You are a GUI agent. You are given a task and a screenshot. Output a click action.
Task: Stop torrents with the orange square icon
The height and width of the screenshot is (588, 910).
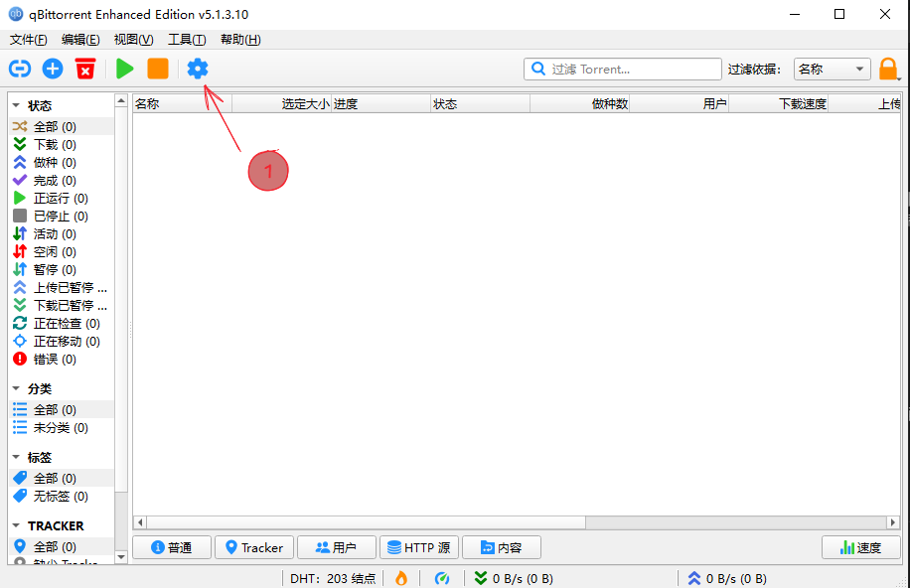pyautogui.click(x=159, y=69)
